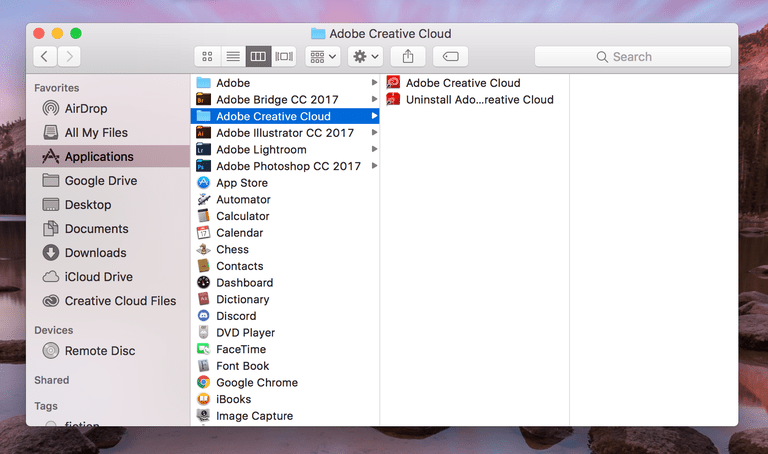Screen dimensions: 768x454
Task: Go back with the back arrow button
Action: (x=45, y=56)
